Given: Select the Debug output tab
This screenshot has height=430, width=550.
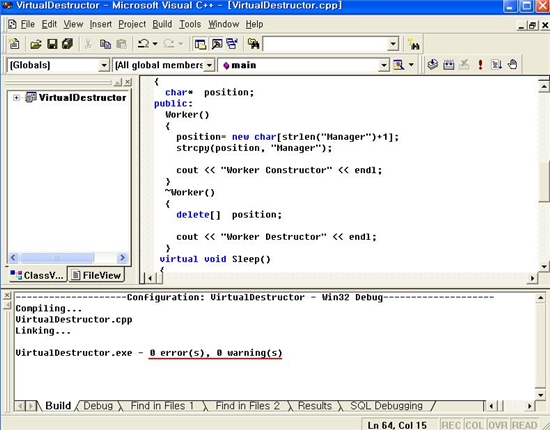Looking at the screenshot, I should point(98,406).
